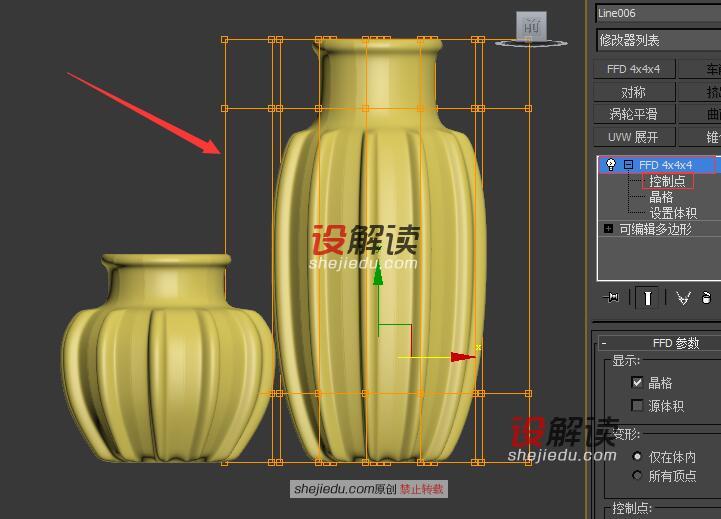Click the Line006 object name field
721x519 pixels.
point(658,13)
